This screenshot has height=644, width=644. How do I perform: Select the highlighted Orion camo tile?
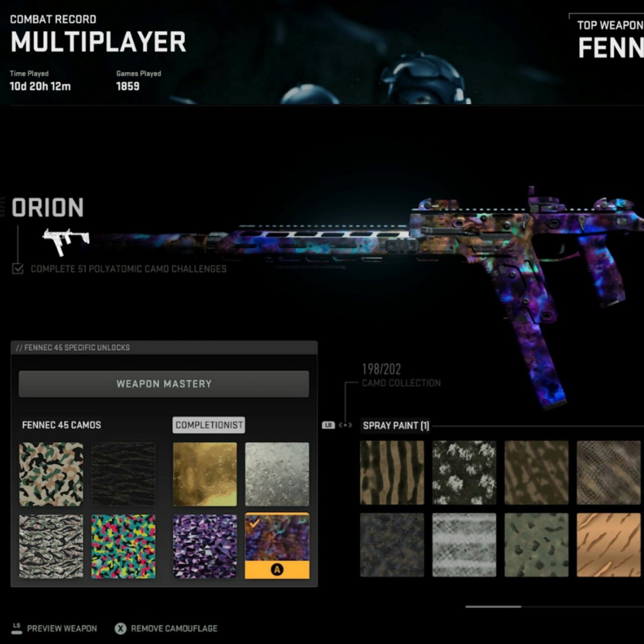coord(277,546)
